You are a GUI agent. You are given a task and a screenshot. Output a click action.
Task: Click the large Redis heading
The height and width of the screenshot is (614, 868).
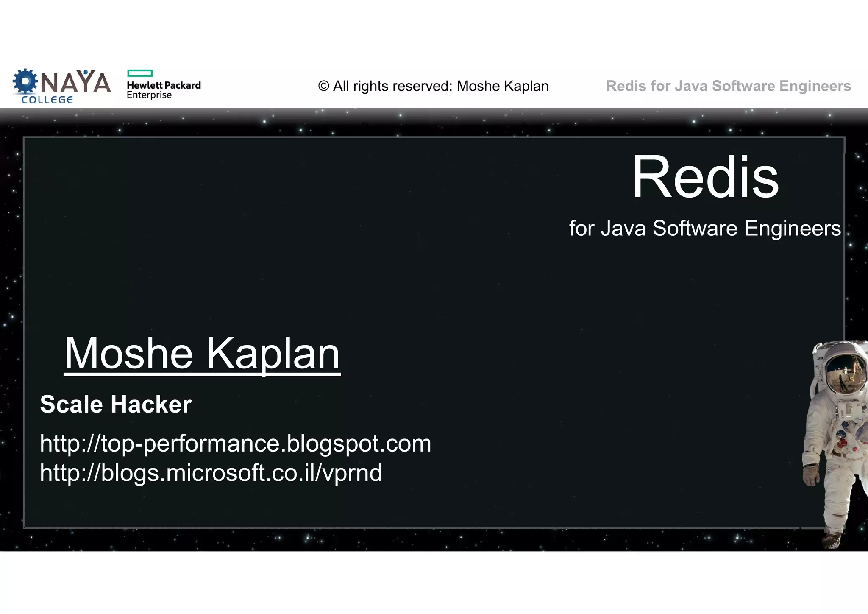[705, 177]
